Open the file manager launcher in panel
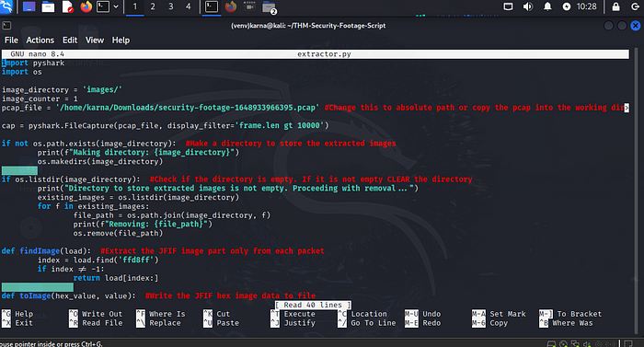This screenshot has height=347, width=644. pyautogui.click(x=48, y=6)
